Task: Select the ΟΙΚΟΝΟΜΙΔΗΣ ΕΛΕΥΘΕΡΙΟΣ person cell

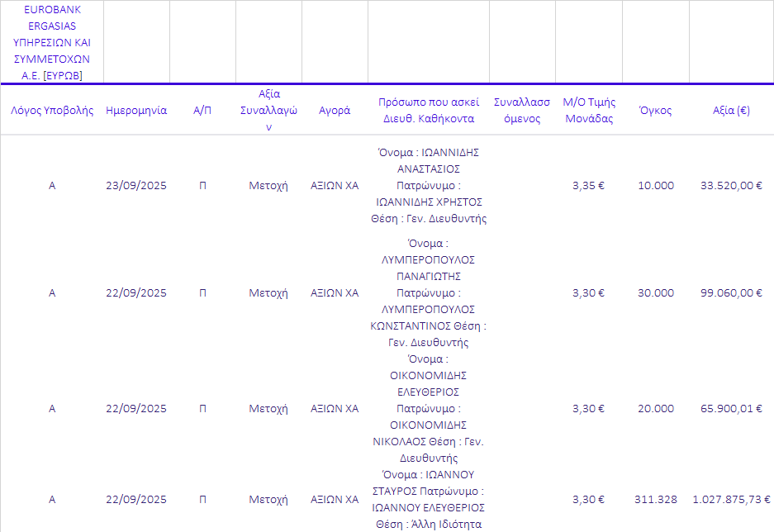Action: (x=429, y=409)
